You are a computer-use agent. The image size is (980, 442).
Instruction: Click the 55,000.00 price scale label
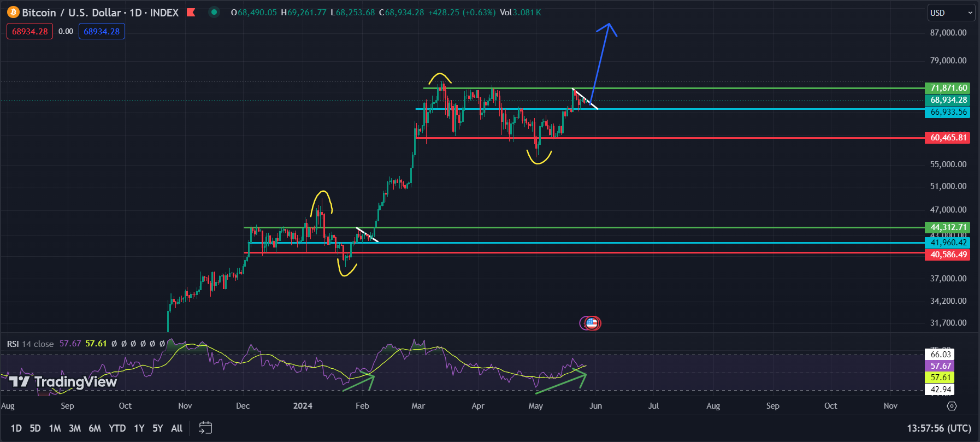pos(948,164)
